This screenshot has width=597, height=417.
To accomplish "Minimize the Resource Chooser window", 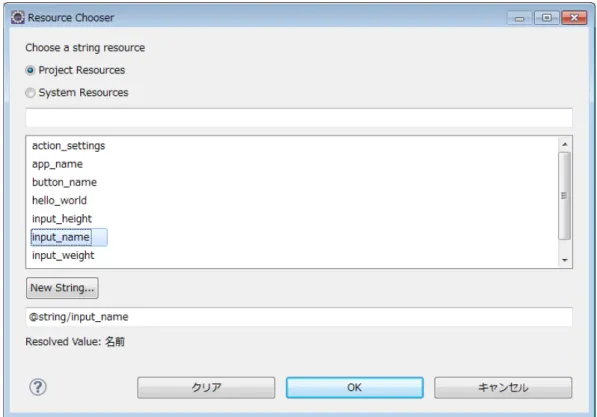I will tap(519, 18).
